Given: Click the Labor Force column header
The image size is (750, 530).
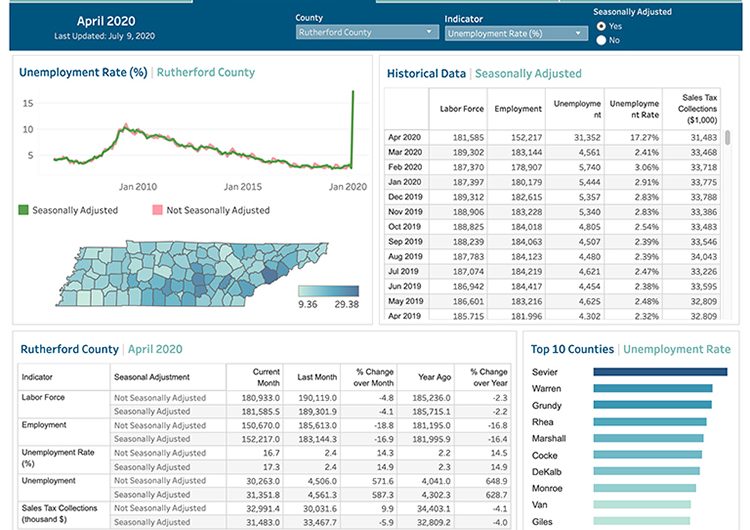Looking at the screenshot, I should (462, 108).
